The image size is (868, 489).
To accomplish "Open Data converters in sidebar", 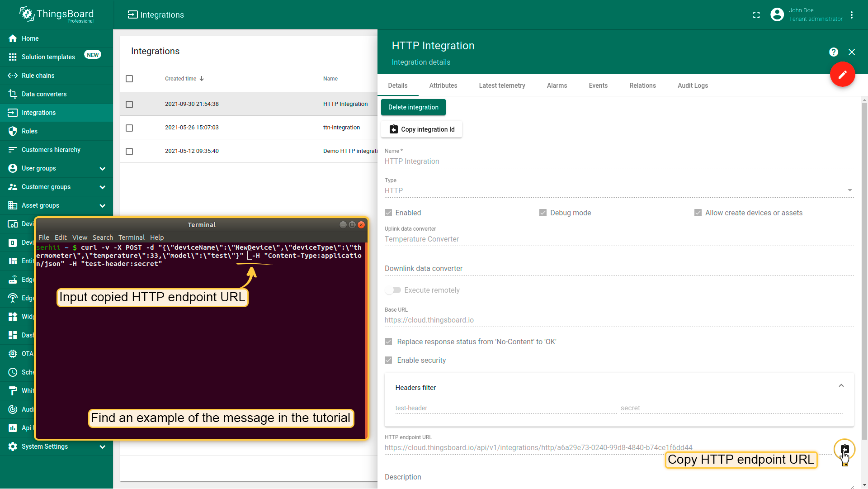I will pos(44,94).
